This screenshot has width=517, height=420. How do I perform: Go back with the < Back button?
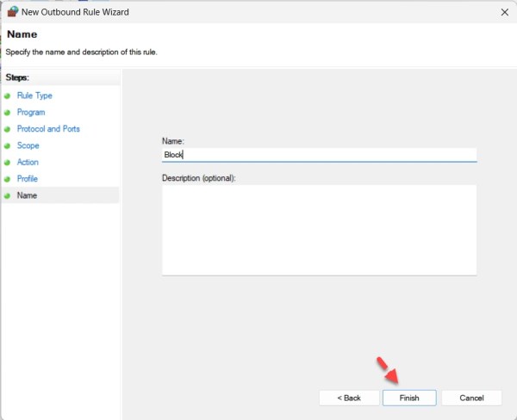pos(349,398)
